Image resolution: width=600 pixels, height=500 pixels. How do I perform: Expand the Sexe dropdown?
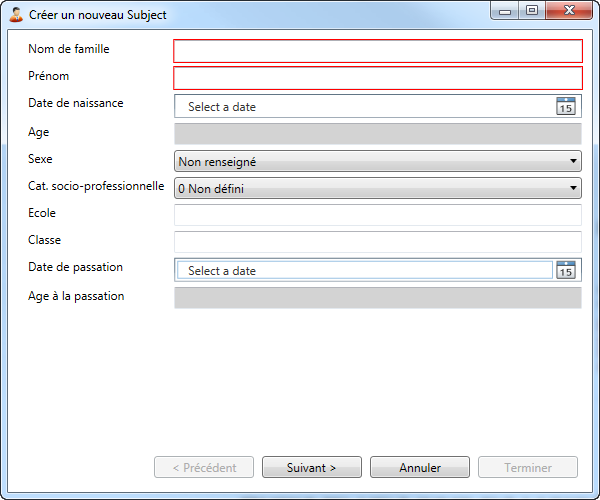377,162
